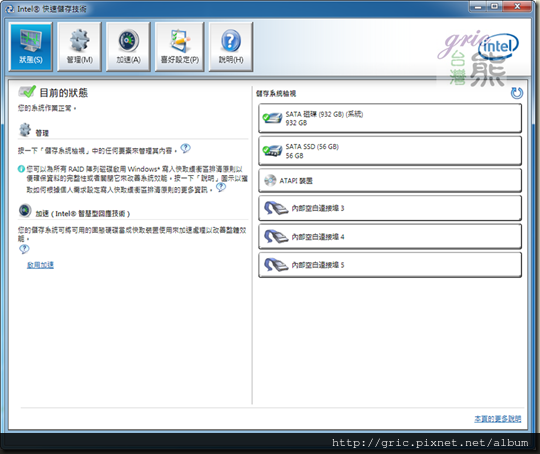Open the 狀態(S) status tab

click(31, 47)
